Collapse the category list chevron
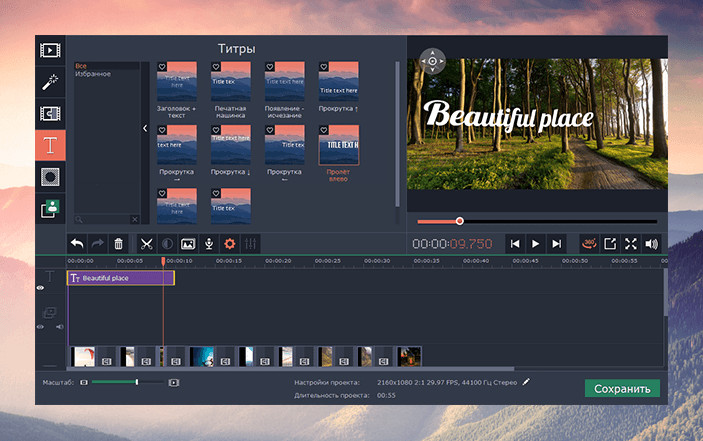 (x=145, y=129)
